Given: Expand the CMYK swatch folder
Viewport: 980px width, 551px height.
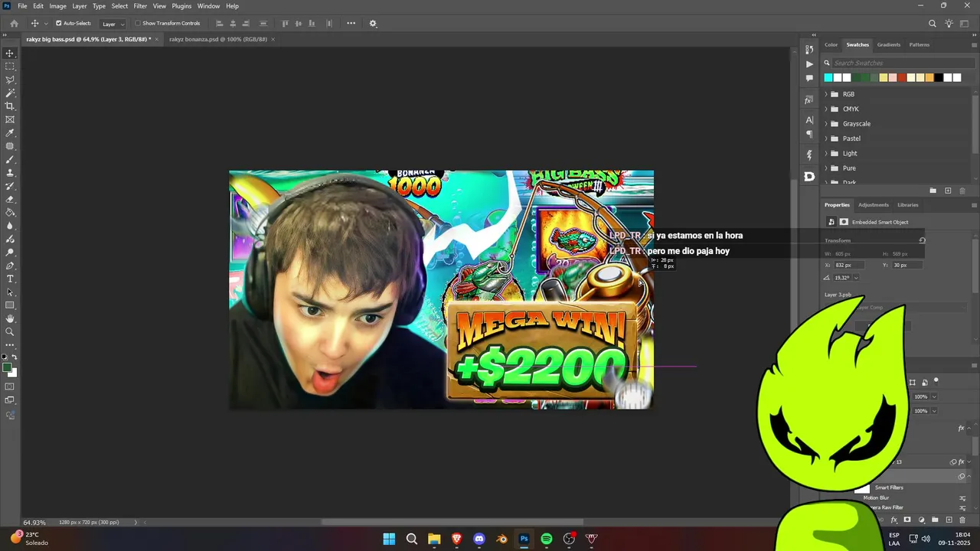Looking at the screenshot, I should pos(826,109).
